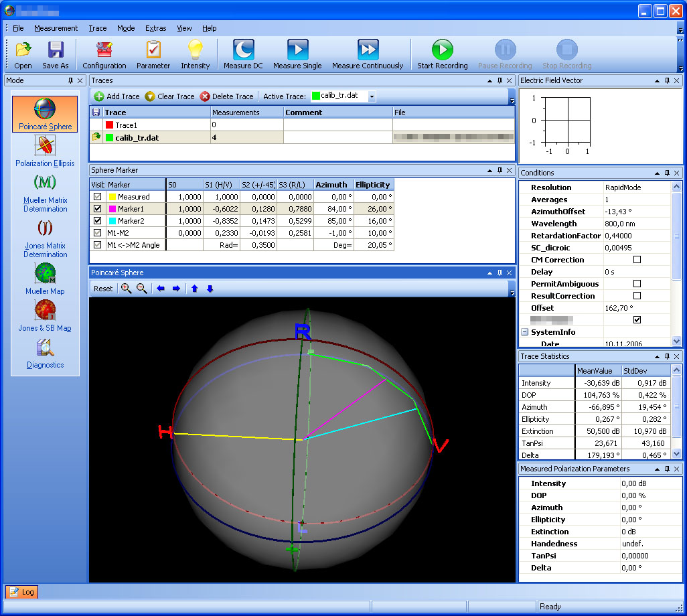687x616 pixels.
Task: Collapse the SystemInfo tree node
Action: [x=524, y=332]
